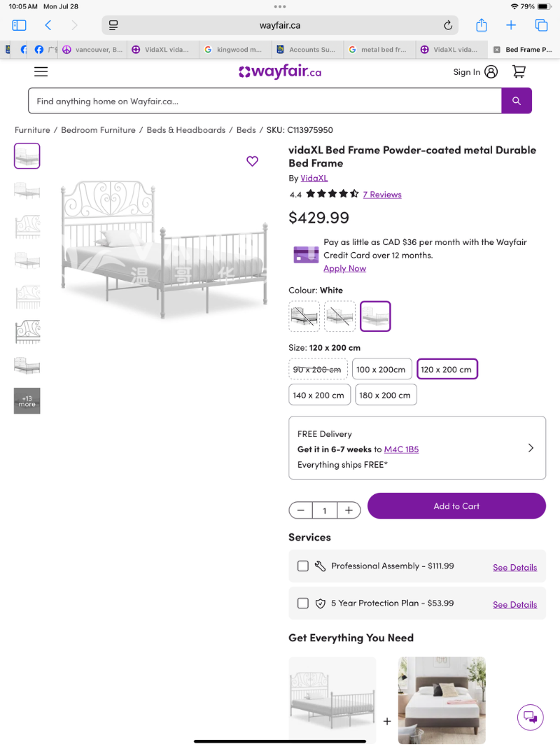
Task: Show Safari sidebar panel
Action: (19, 25)
